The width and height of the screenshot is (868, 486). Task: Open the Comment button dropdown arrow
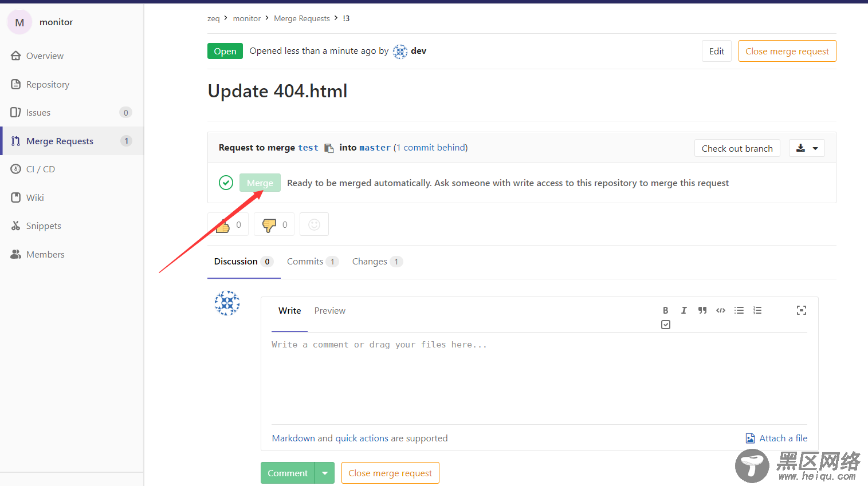(x=325, y=473)
